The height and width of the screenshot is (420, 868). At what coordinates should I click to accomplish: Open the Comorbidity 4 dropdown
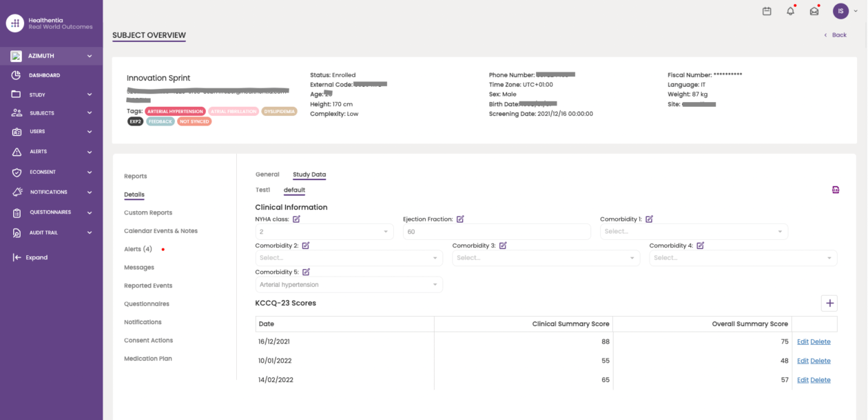(x=743, y=258)
